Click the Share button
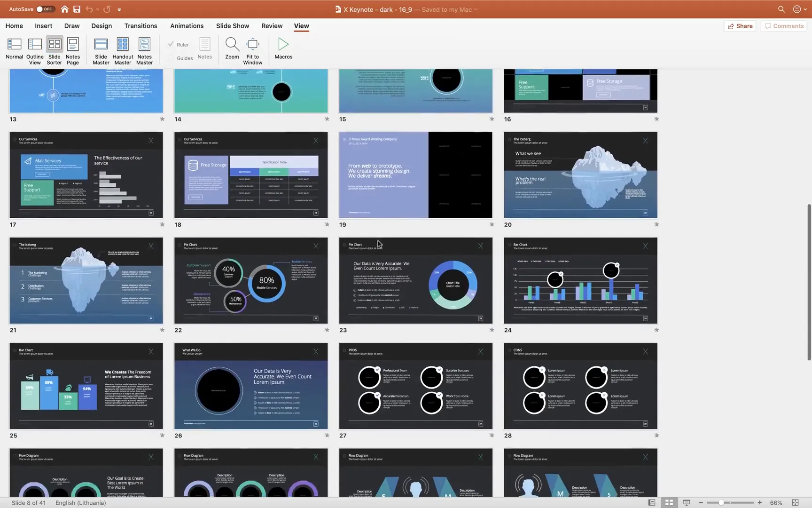The height and width of the screenshot is (508, 812). point(740,26)
